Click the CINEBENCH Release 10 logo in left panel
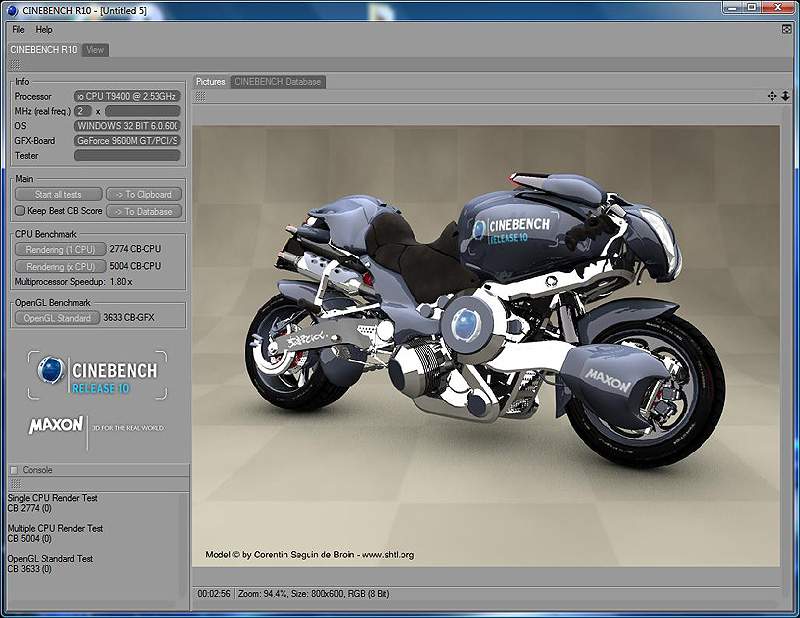Screen dimensions: 800x618 (x=97, y=375)
